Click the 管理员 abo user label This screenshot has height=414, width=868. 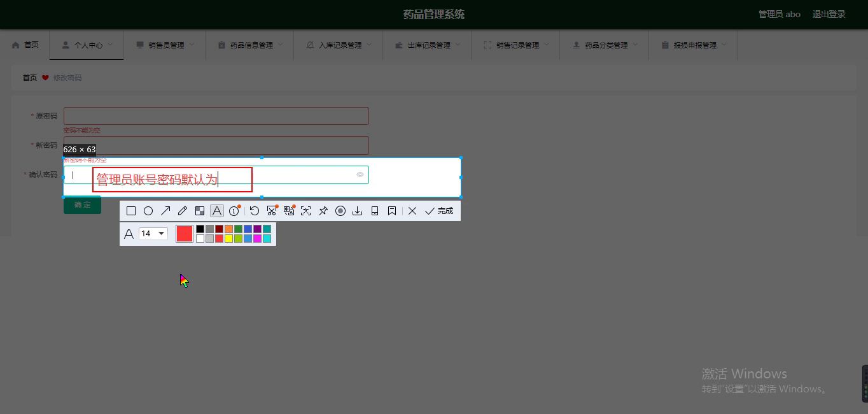780,14
